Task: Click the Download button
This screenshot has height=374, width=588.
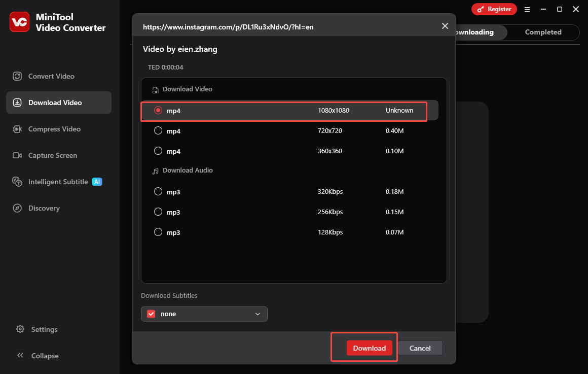Action: (370, 348)
